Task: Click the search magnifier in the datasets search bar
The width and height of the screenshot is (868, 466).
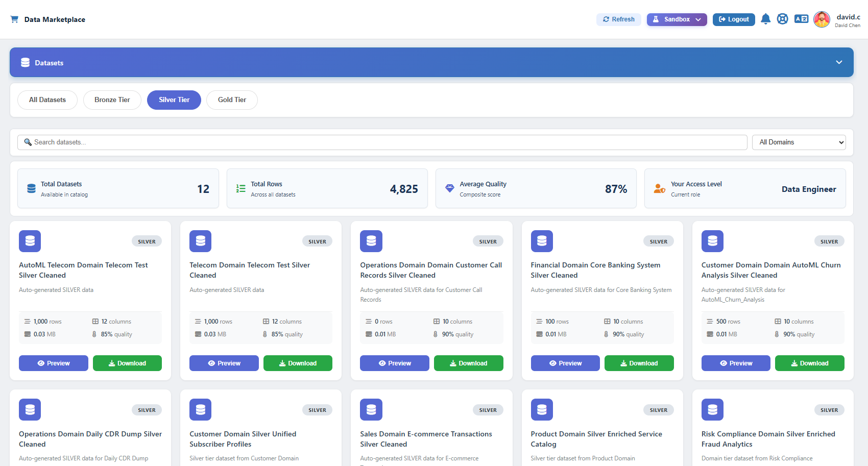Action: tap(28, 142)
